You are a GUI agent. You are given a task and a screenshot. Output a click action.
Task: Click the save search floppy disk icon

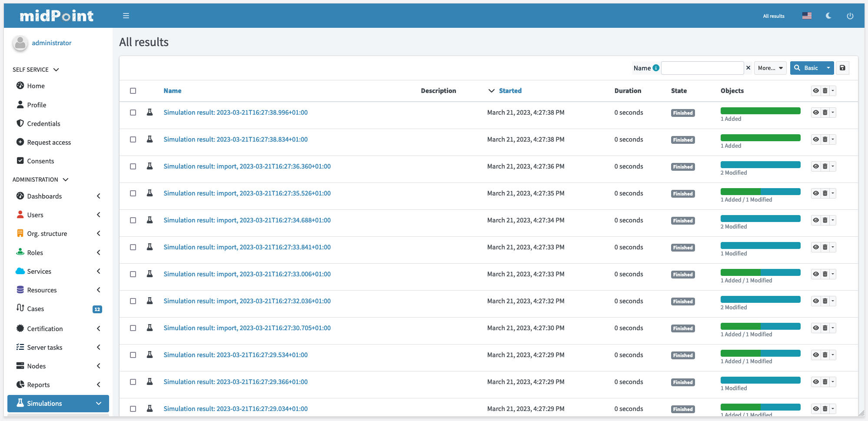842,68
